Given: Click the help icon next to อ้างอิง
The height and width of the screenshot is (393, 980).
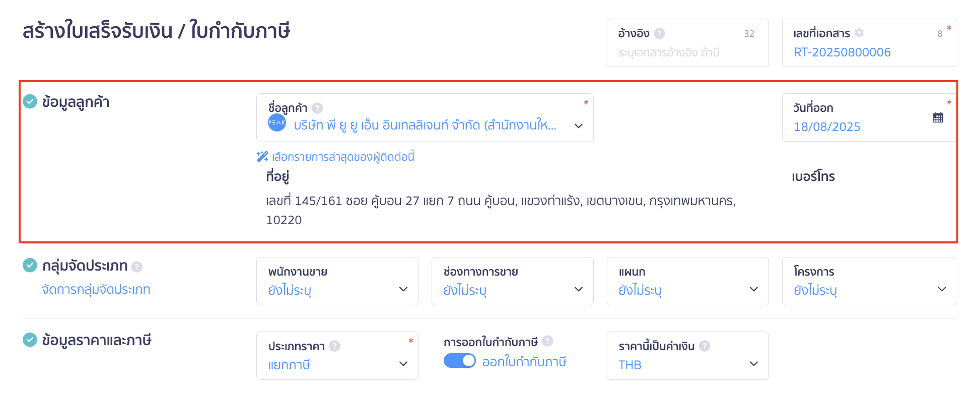Looking at the screenshot, I should tap(659, 33).
